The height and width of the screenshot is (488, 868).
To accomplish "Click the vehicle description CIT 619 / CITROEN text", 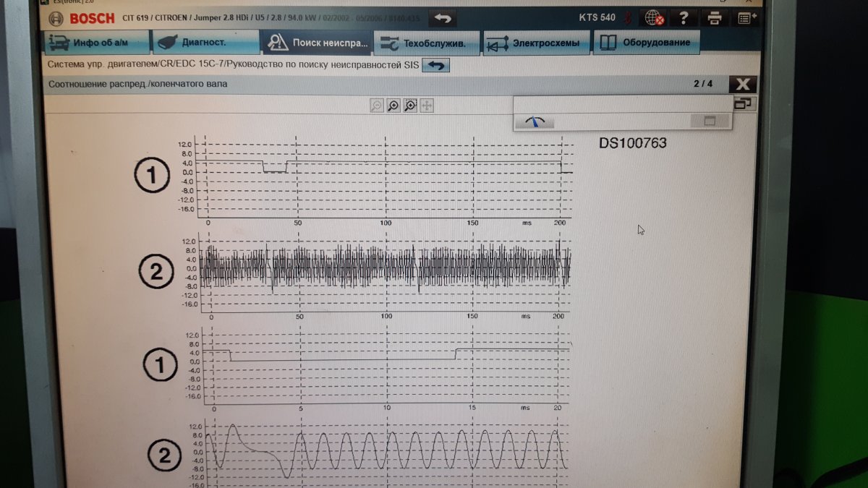I will pyautogui.click(x=270, y=17).
